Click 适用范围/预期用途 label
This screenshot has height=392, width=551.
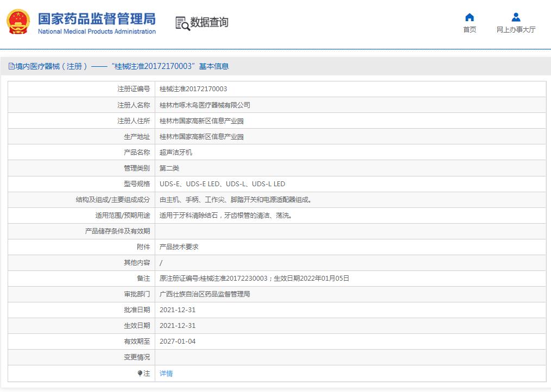(x=123, y=215)
